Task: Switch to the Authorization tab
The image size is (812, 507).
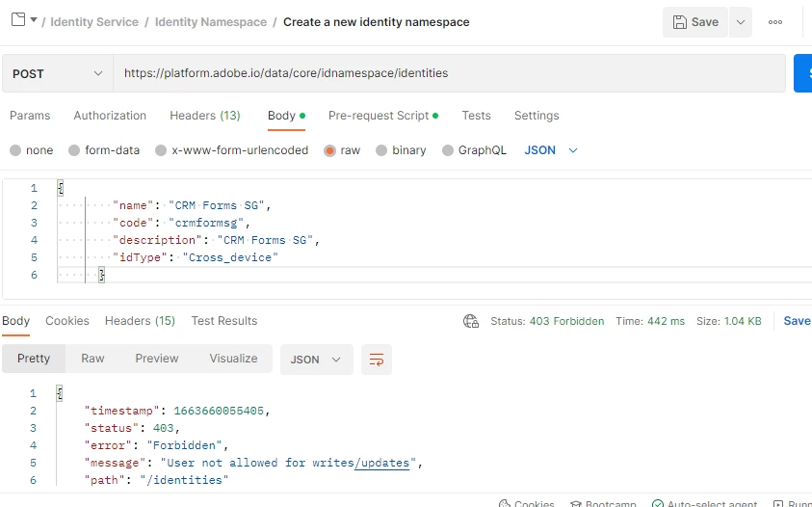Action: click(110, 116)
